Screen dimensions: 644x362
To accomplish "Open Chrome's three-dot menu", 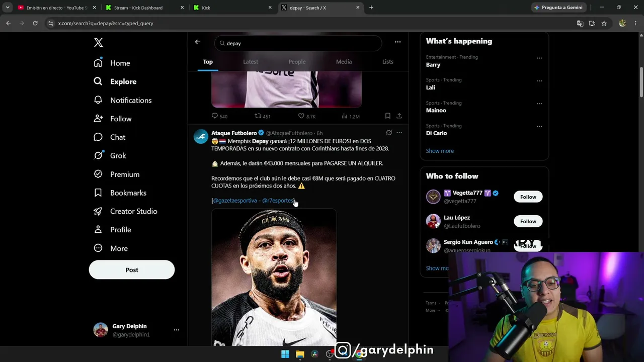I will click(635, 23).
